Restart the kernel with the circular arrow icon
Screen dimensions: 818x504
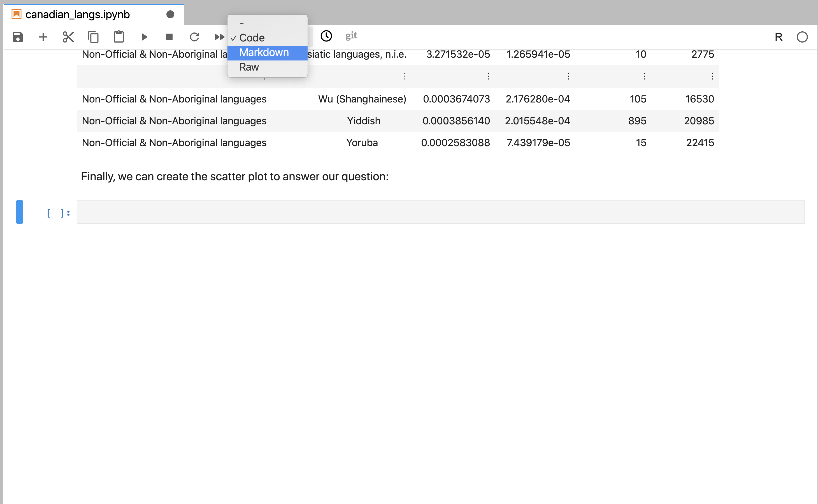(x=194, y=37)
